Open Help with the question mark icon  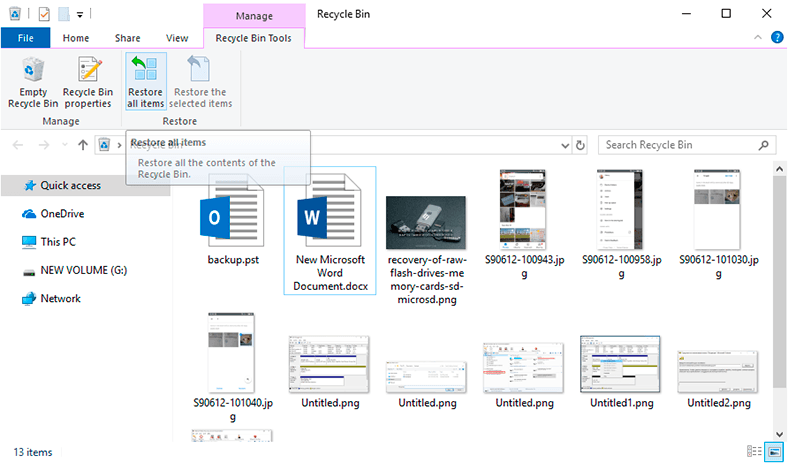click(777, 37)
